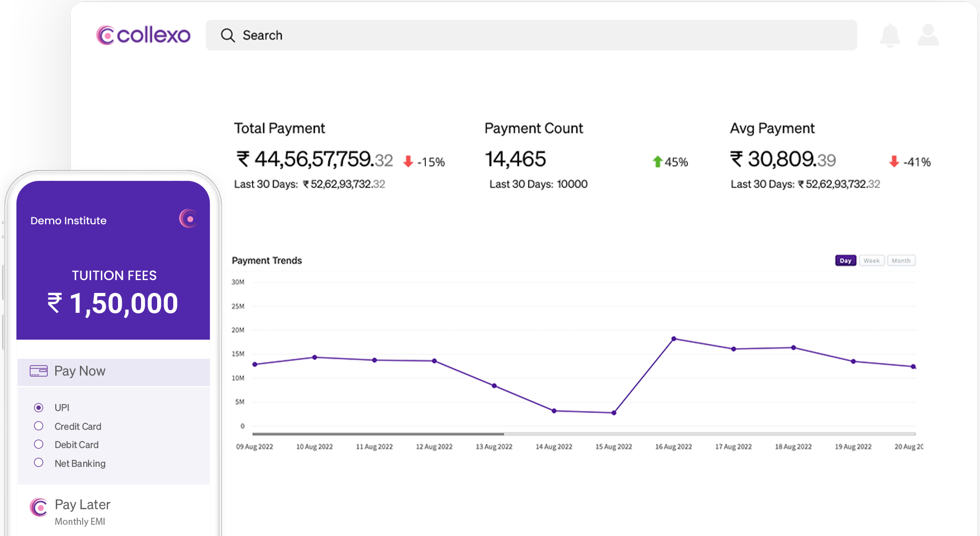The height and width of the screenshot is (536, 980).
Task: Click the magnifying glass search icon
Action: click(228, 35)
